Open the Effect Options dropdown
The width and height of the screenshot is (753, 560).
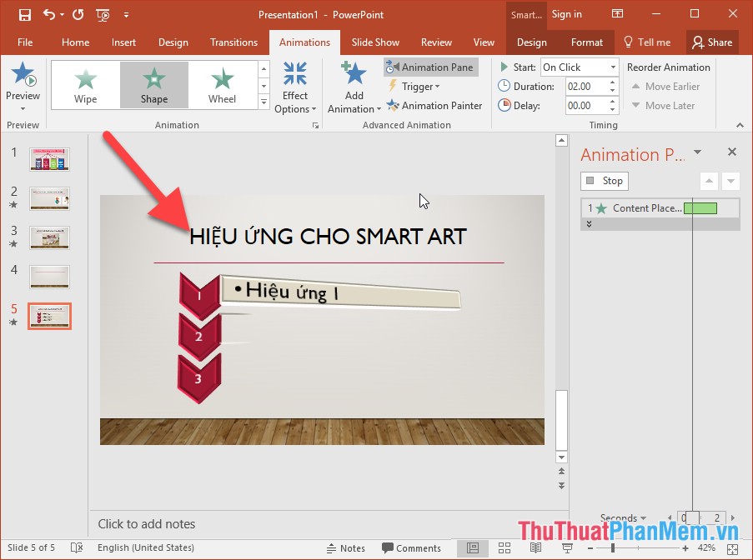pyautogui.click(x=295, y=87)
